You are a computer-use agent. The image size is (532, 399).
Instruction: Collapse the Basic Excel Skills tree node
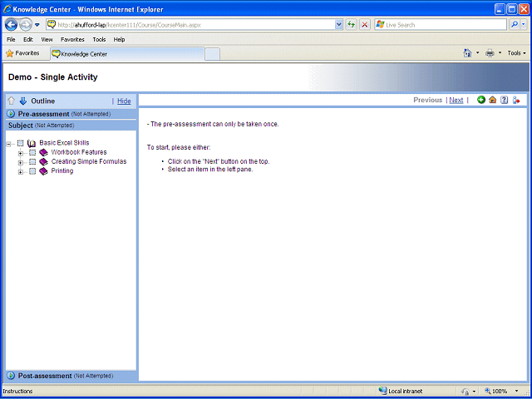point(9,144)
